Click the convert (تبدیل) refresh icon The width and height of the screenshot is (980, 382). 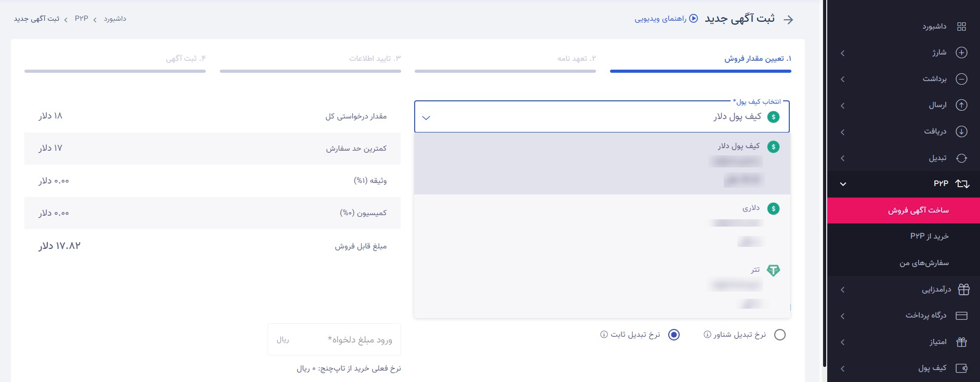click(x=961, y=158)
